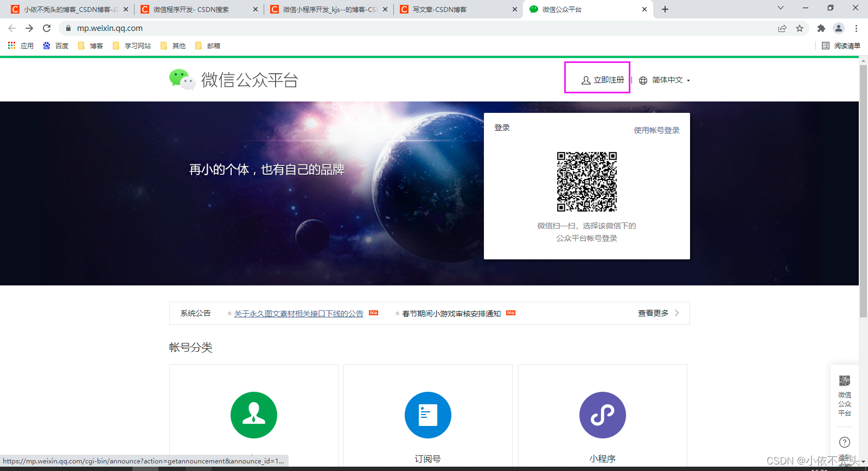This screenshot has height=471, width=868.
Task: Click 立即注册 to register
Action: click(603, 80)
